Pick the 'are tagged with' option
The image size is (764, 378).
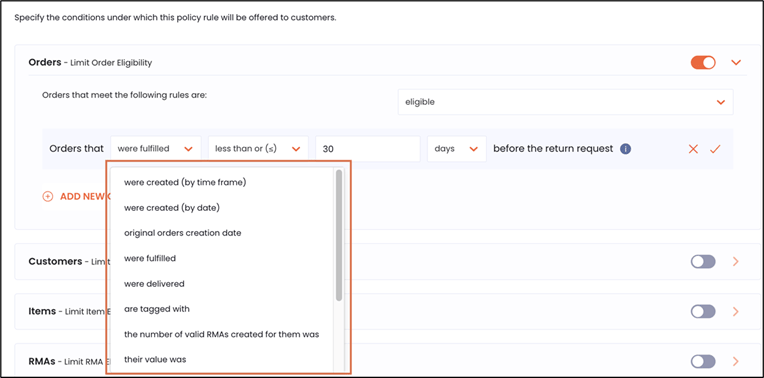(x=157, y=309)
